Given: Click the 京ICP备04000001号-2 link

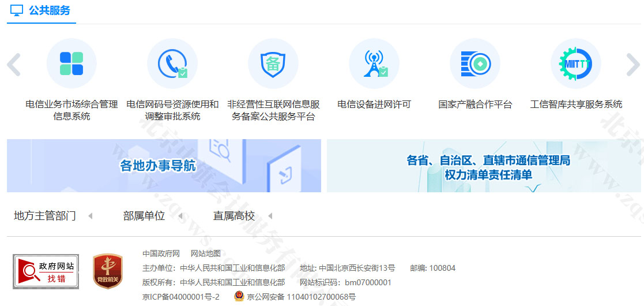Looking at the screenshot, I should pyautogui.click(x=181, y=297).
